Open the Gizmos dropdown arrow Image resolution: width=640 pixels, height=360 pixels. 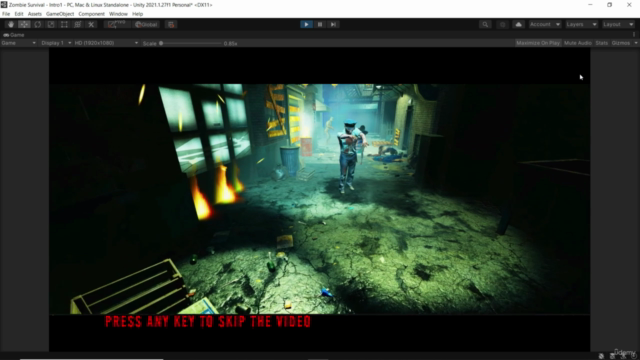[636, 43]
